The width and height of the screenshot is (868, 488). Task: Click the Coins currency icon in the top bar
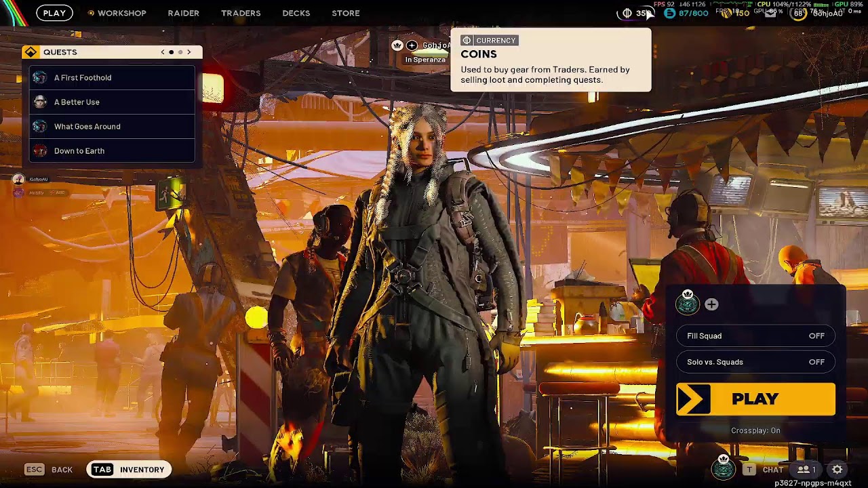point(627,13)
